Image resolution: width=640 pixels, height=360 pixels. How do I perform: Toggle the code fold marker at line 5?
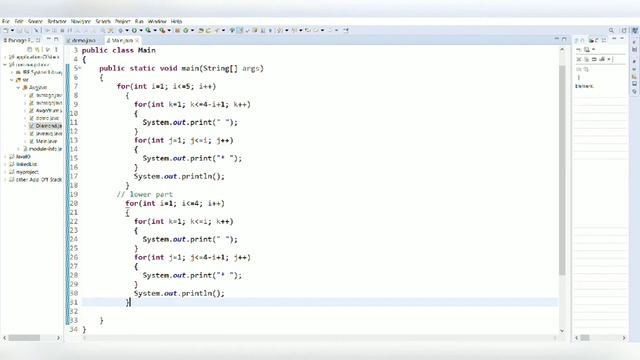[x=80, y=68]
